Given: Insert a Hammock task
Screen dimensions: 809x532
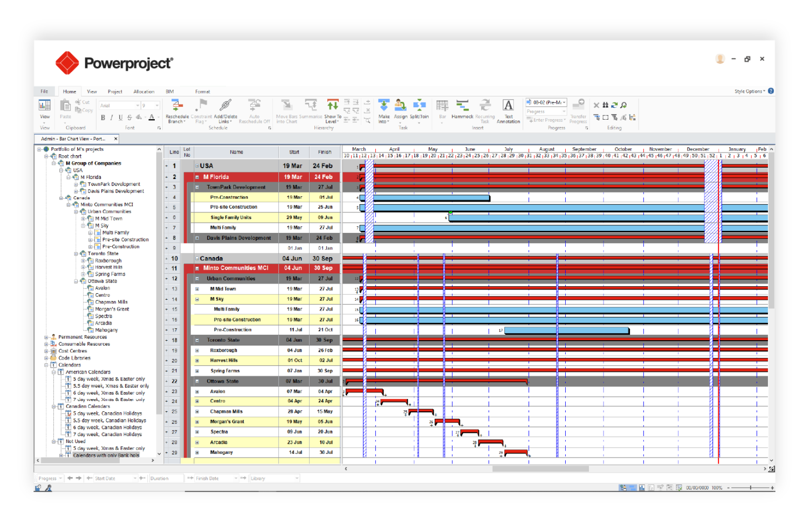Looking at the screenshot, I should 462,110.
